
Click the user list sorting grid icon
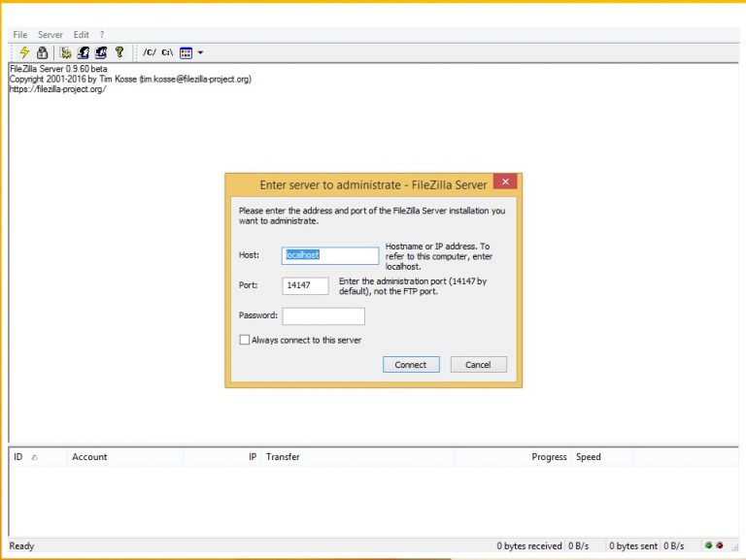186,52
